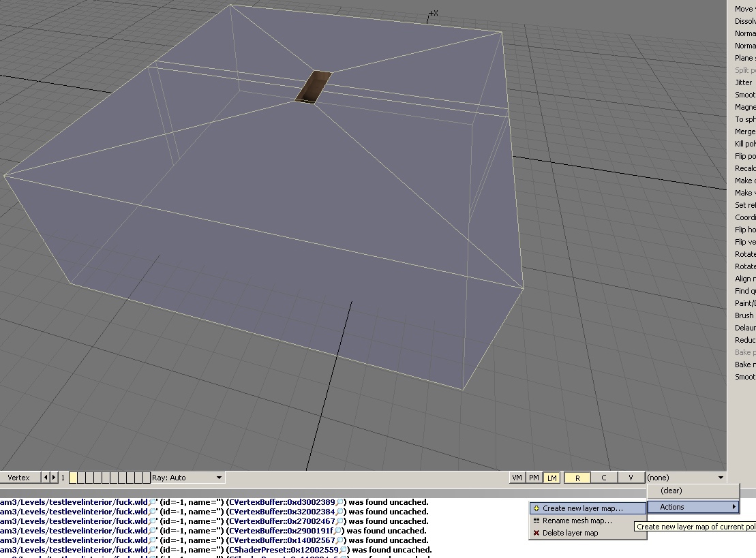The image size is (756, 558).
Task: Click the Merge tool in the right panel
Action: 745,131
